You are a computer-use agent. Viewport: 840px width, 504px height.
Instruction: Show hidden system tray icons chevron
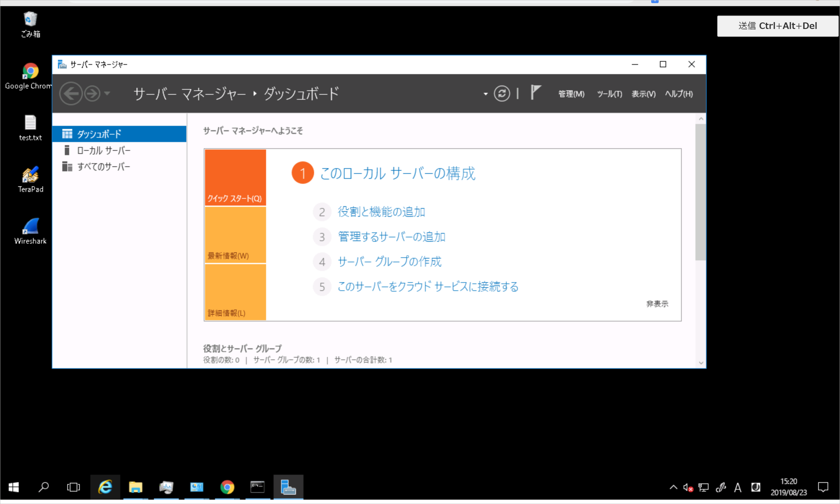pyautogui.click(x=673, y=487)
